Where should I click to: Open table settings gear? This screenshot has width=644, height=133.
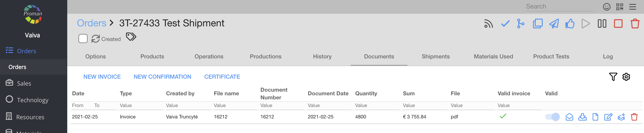626,77
